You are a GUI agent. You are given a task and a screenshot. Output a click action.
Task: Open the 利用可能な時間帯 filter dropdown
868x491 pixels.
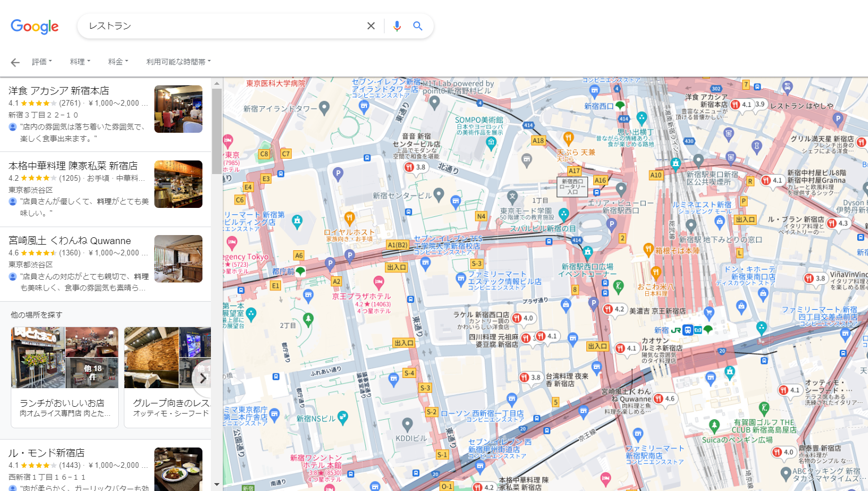[x=179, y=62]
